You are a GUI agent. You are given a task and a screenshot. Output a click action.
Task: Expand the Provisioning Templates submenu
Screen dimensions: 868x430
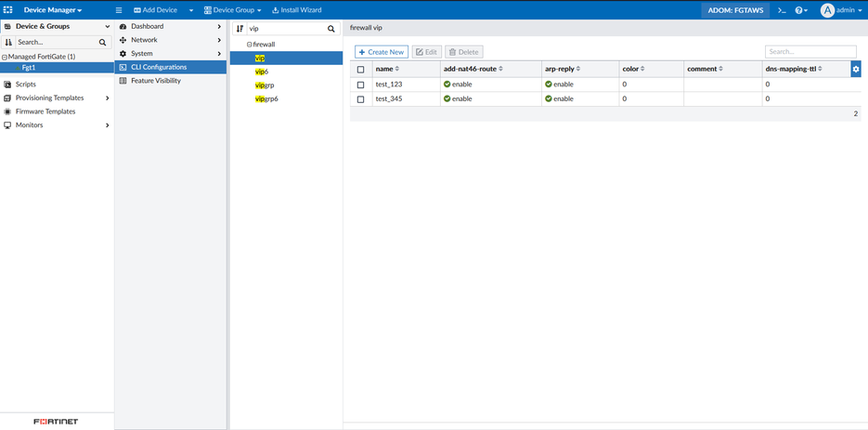tap(108, 98)
